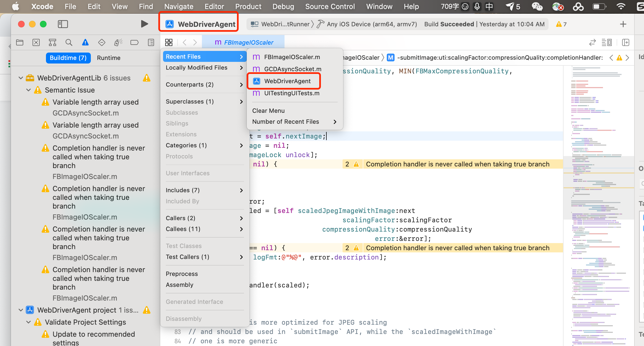Collapse the Validate Project Settings group

point(28,322)
